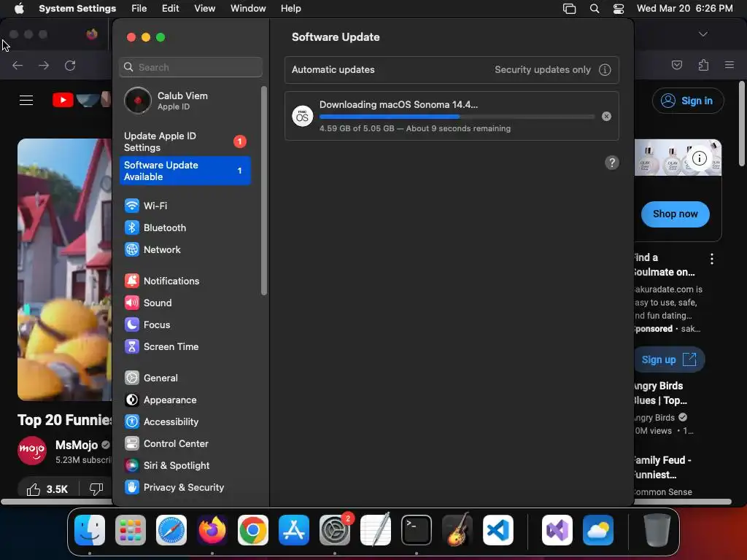Open Google Chrome from the Dock
This screenshot has height=560, width=747.
253,530
